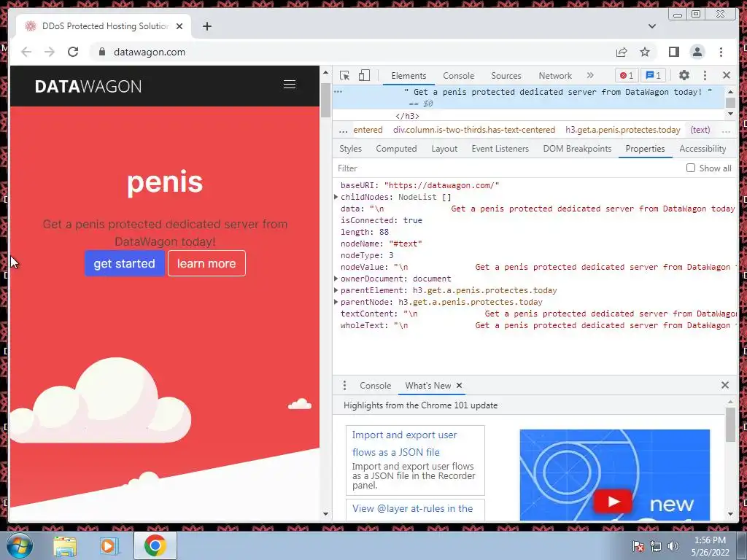This screenshot has width=747, height=560.
Task: Select the Layout sidebar tab
Action: 444,149
